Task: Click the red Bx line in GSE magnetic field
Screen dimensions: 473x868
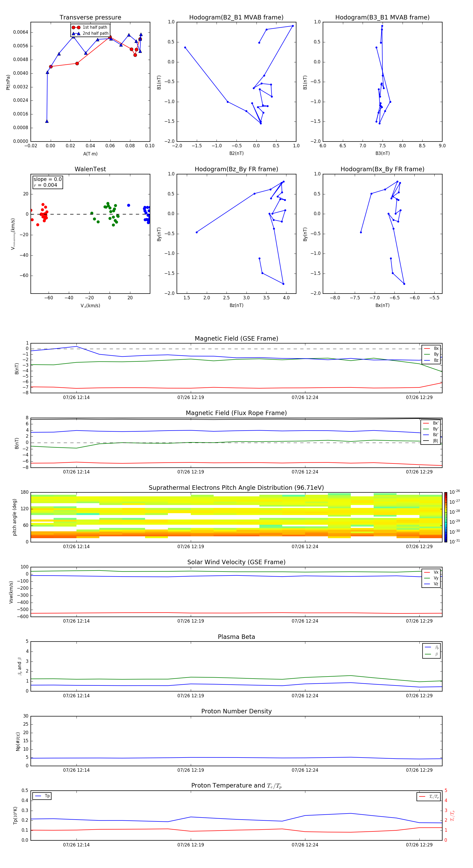Action: [x=236, y=388]
